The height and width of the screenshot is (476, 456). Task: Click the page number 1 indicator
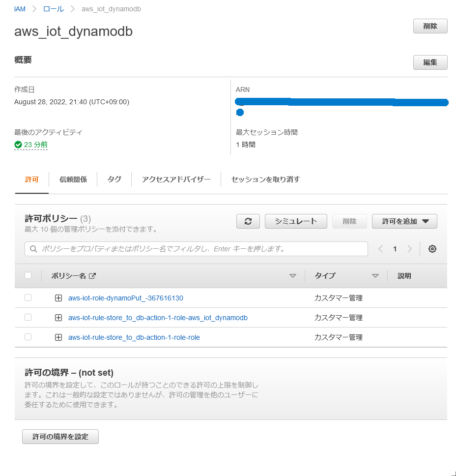coord(395,249)
